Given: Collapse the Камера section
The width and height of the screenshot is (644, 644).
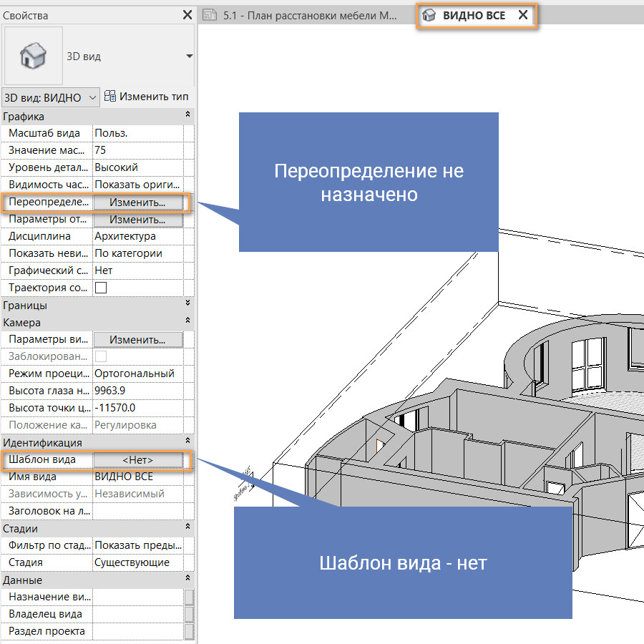Looking at the screenshot, I should 187,320.
